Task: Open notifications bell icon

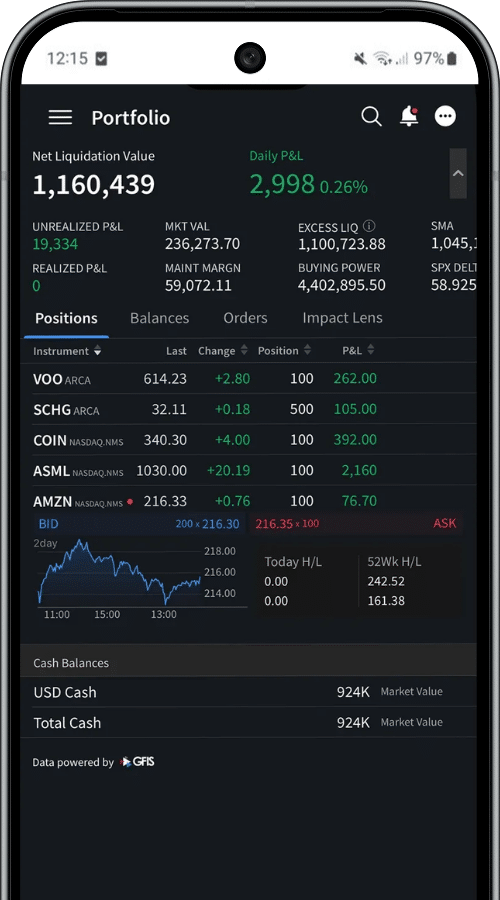Action: coord(409,116)
